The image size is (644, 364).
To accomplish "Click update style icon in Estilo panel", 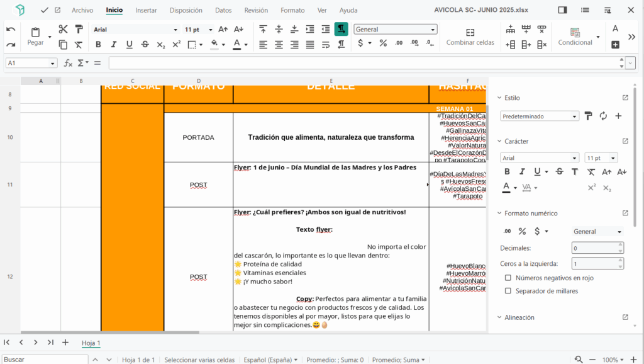I will pyautogui.click(x=603, y=116).
